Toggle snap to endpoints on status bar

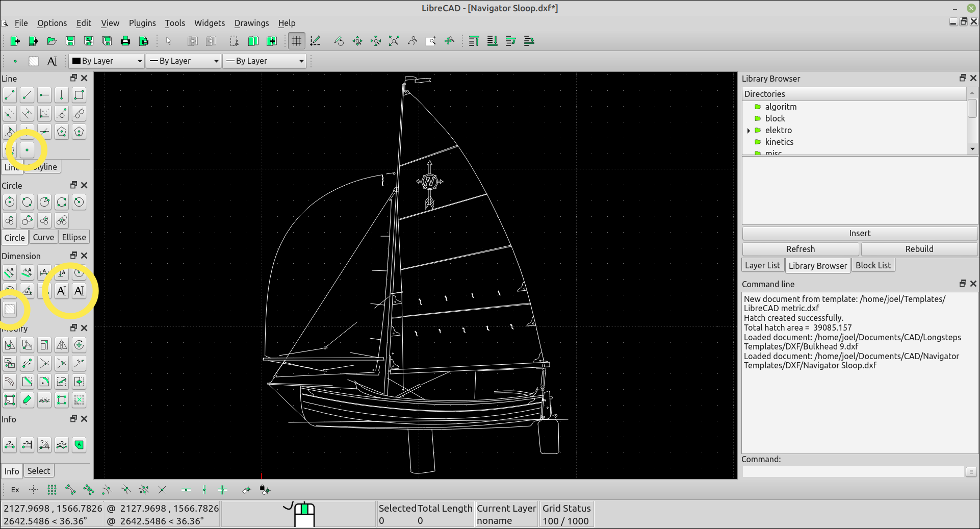tap(71, 490)
